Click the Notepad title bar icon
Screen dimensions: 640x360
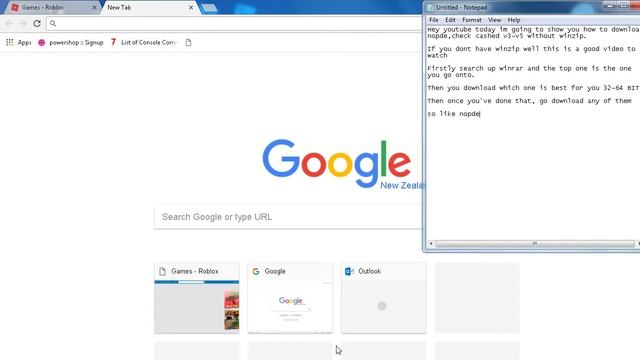(430, 7)
